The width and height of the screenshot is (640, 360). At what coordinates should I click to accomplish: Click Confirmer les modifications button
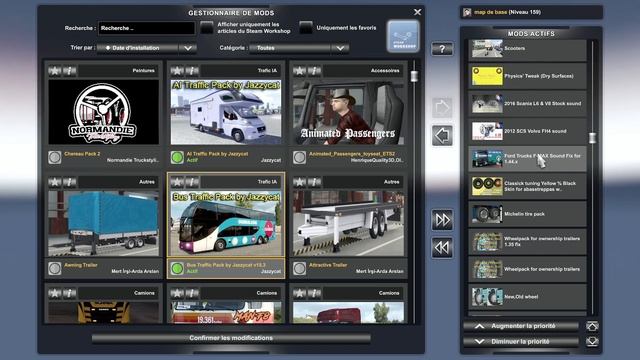coord(231,338)
